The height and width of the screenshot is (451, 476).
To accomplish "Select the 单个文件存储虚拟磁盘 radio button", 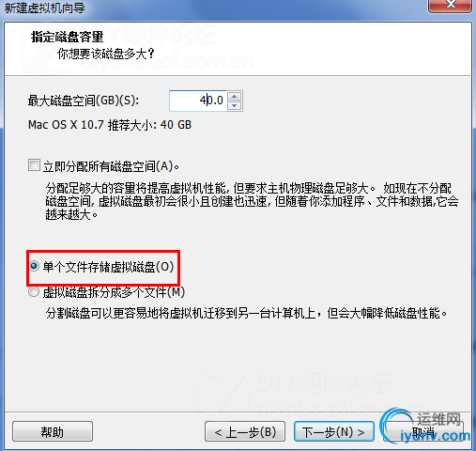I will 34,266.
